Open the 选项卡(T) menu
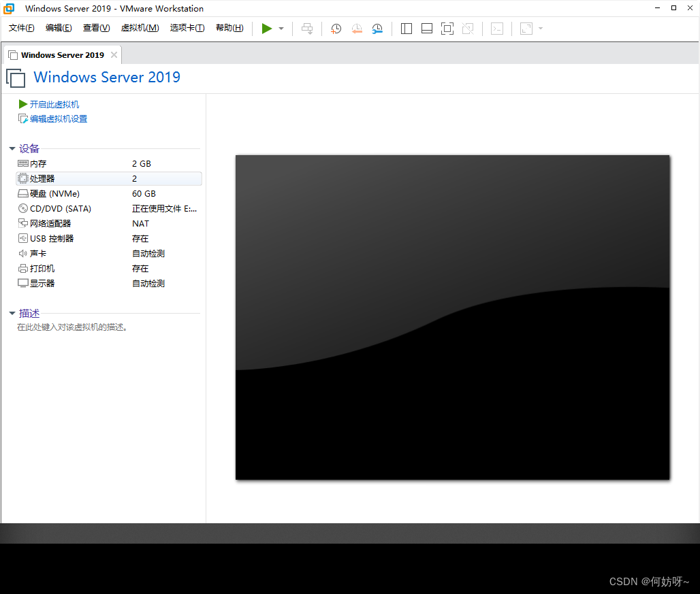The width and height of the screenshot is (700, 594). [x=187, y=28]
